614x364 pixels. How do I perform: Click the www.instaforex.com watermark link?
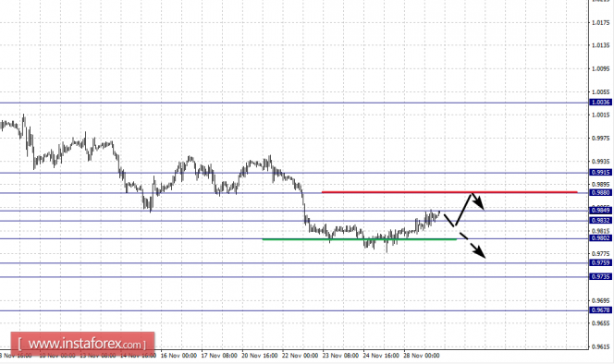click(82, 344)
